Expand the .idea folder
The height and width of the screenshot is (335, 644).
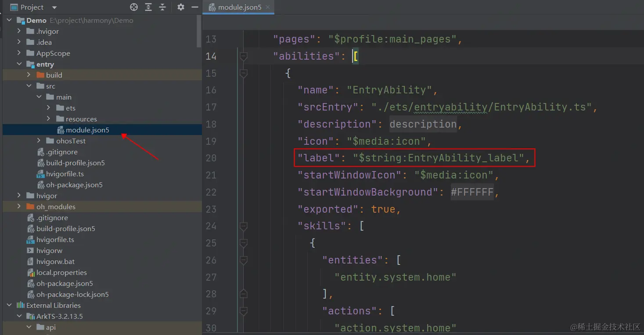19,42
